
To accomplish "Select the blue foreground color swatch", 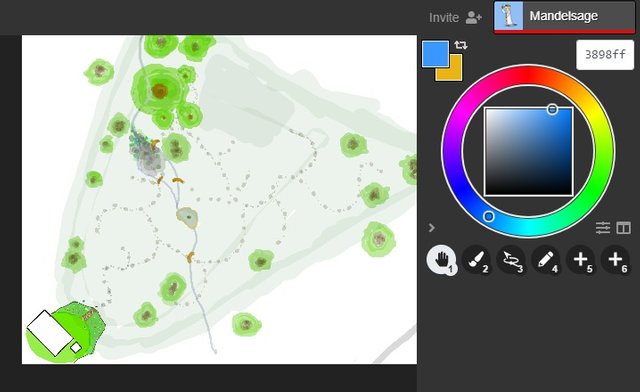I will 435,53.
